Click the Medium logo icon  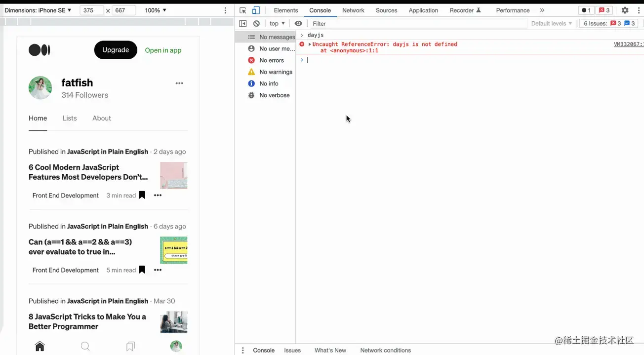click(40, 50)
